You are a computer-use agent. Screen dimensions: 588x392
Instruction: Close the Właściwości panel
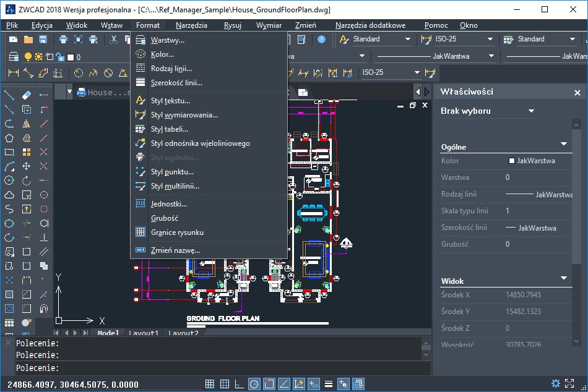[x=577, y=92]
